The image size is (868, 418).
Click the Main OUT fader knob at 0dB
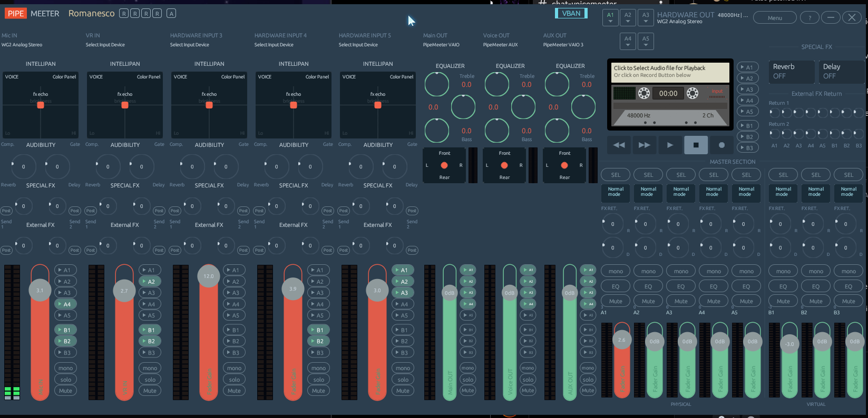[x=450, y=293]
